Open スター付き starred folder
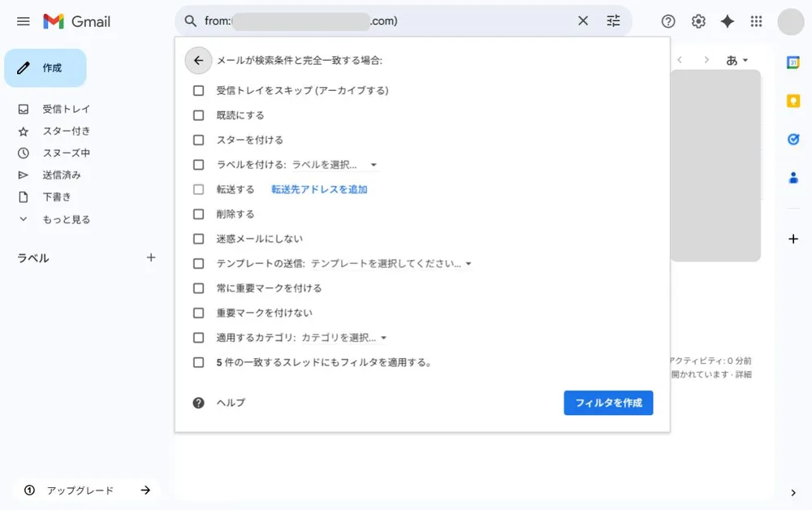The width and height of the screenshot is (812, 510). [67, 132]
